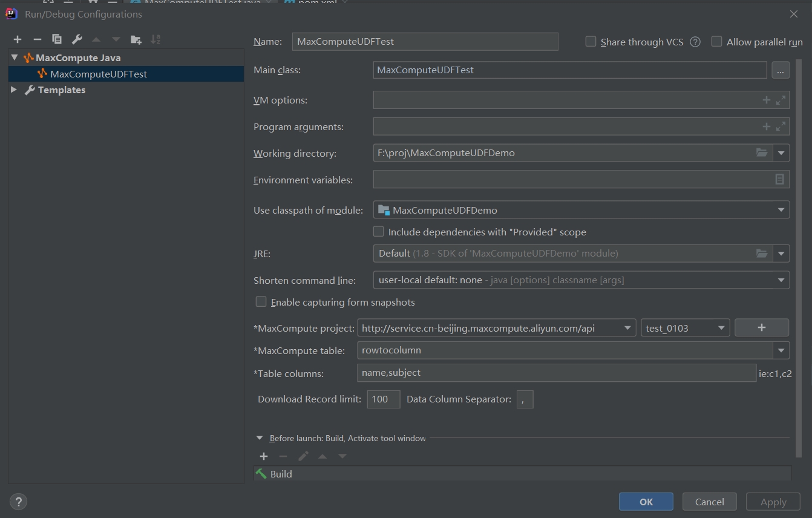The image size is (812, 518).
Task: Browse for Working directory folder
Action: (x=762, y=152)
